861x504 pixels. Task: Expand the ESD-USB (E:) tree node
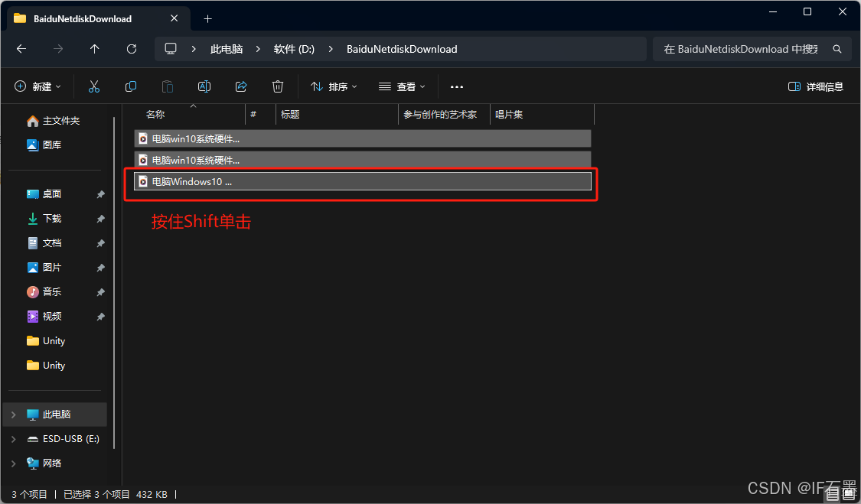click(x=14, y=439)
